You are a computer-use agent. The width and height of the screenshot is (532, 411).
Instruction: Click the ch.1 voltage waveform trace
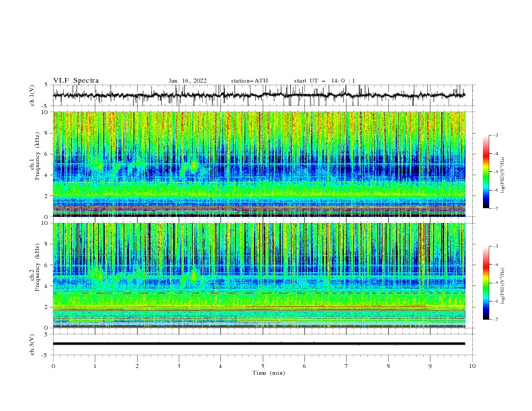tap(259, 95)
